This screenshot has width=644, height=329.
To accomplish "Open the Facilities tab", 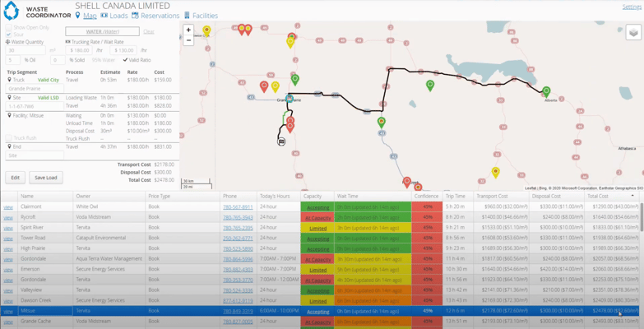I will [201, 16].
